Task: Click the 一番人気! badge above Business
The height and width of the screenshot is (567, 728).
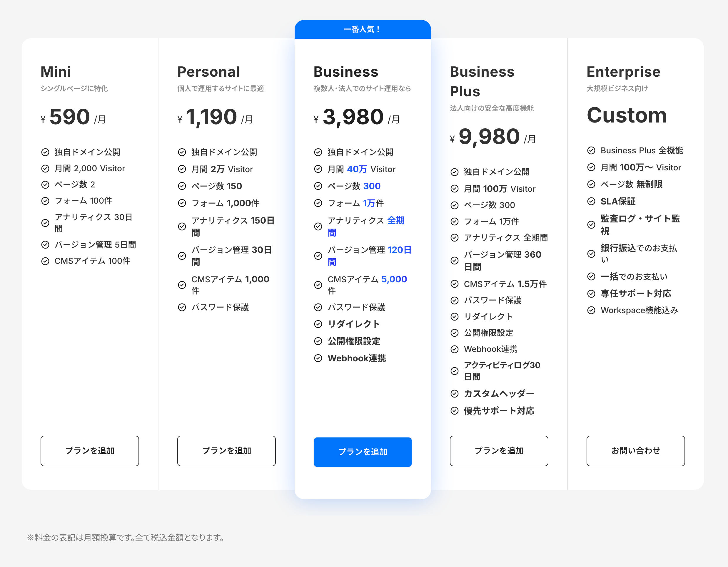Action: (x=362, y=29)
